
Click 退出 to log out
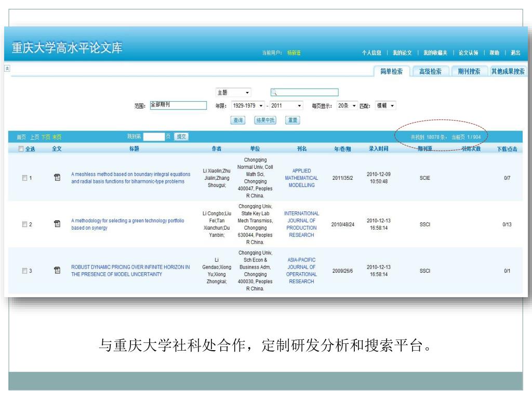point(515,52)
